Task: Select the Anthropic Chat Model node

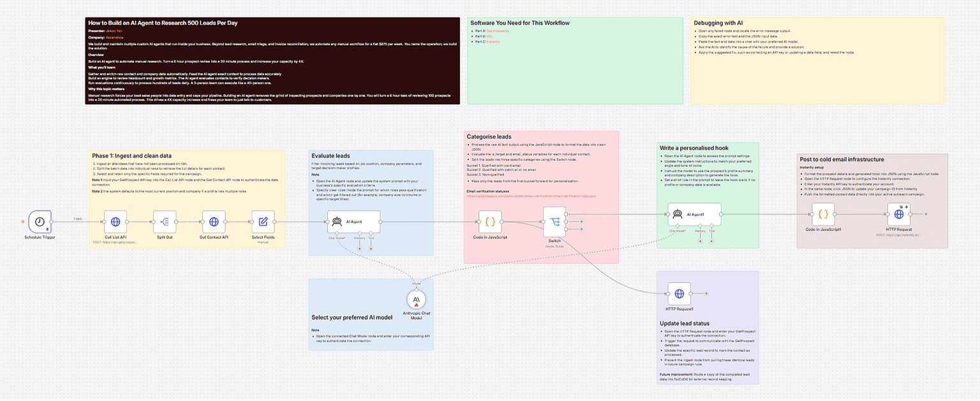Action: pos(416,299)
